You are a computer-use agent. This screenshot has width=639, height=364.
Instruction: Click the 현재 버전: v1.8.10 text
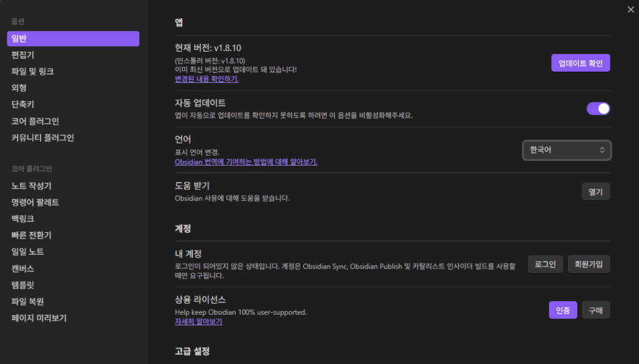[208, 48]
